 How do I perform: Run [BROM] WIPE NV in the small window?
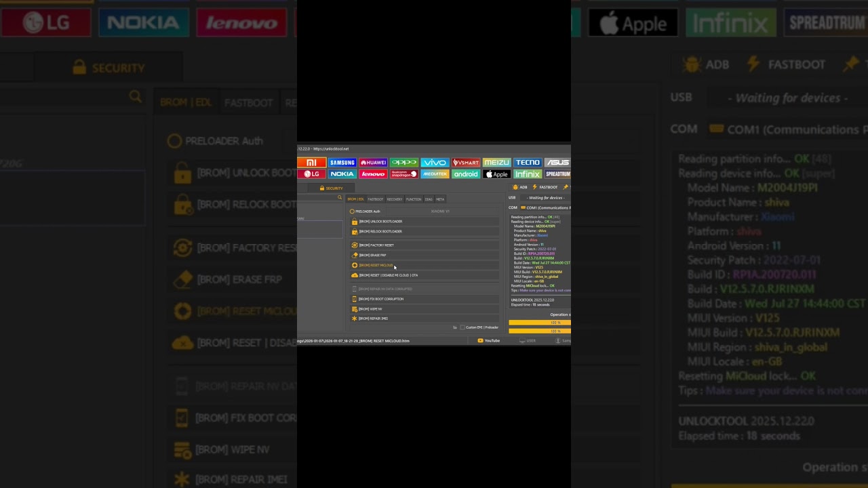(x=424, y=309)
